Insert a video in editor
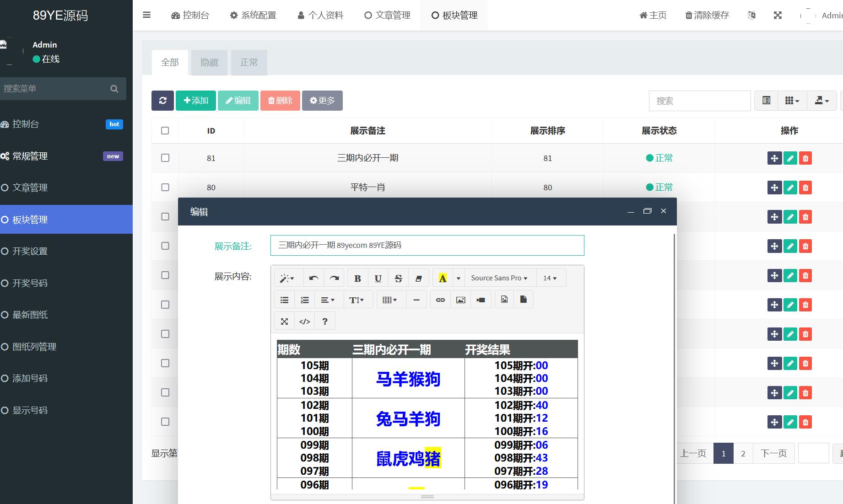The height and width of the screenshot is (504, 843). (481, 300)
